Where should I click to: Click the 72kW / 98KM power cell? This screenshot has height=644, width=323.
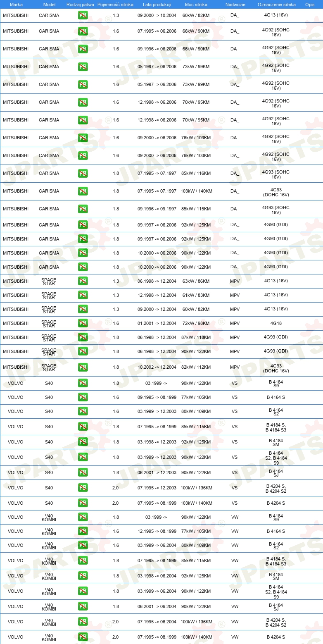tap(196, 323)
